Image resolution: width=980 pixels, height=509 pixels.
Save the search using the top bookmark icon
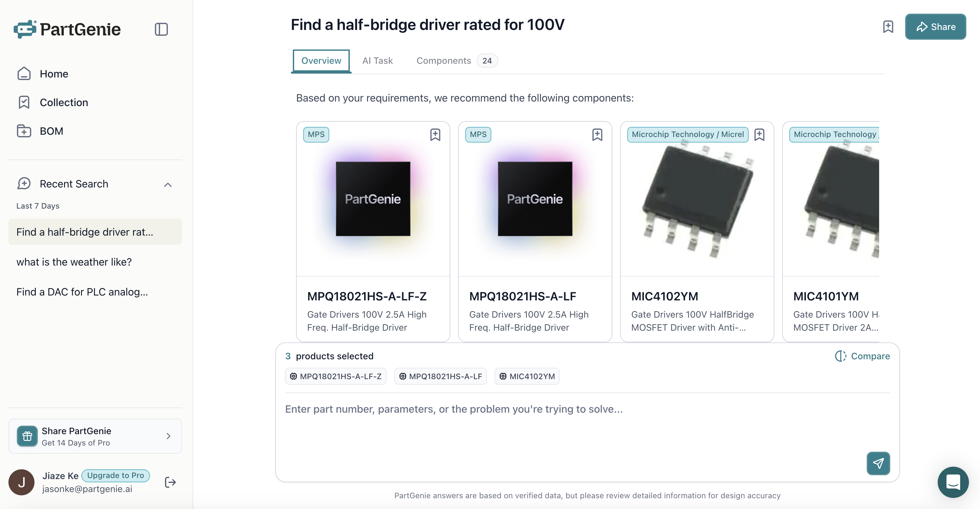888,27
